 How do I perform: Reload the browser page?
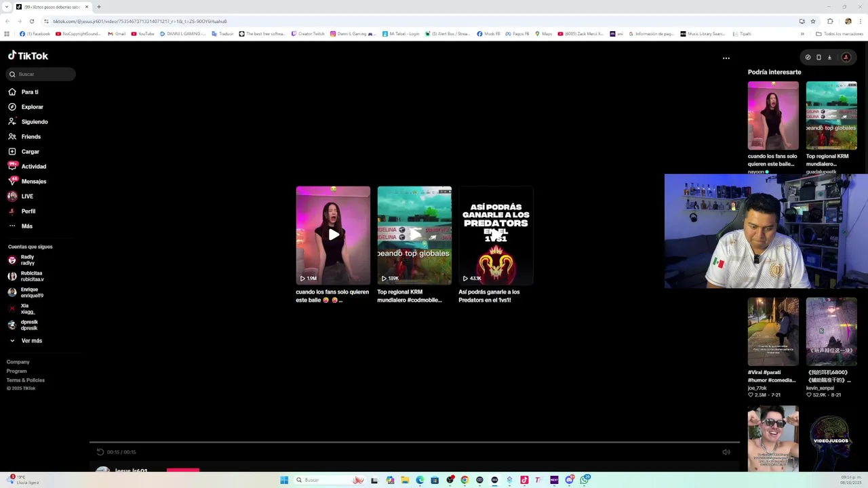tap(31, 21)
